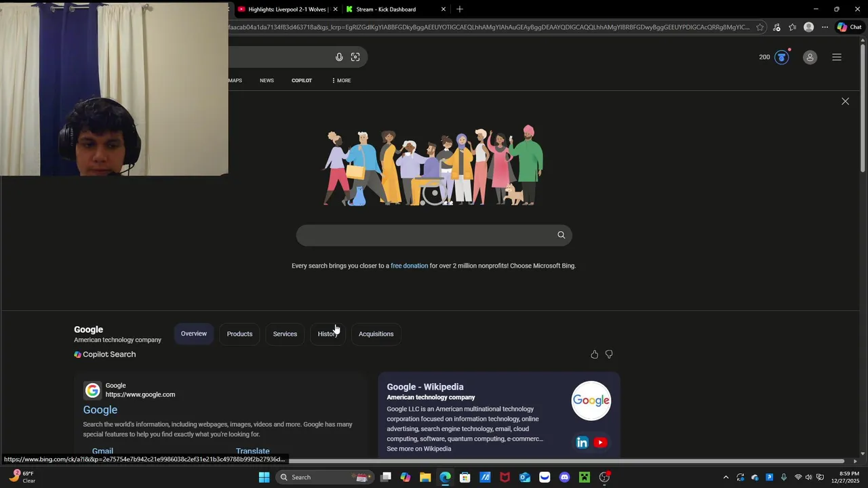868x488 pixels.
Task: Select the Products pill tab
Action: pos(239,333)
